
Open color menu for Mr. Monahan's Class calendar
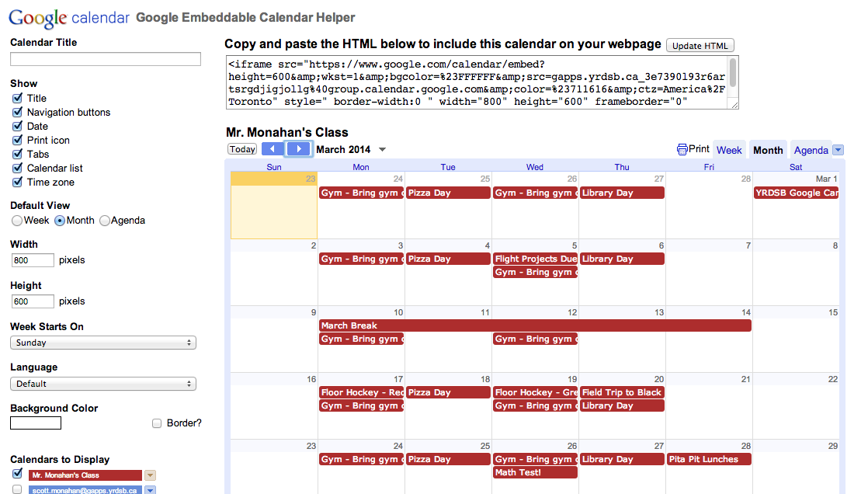tap(150, 475)
